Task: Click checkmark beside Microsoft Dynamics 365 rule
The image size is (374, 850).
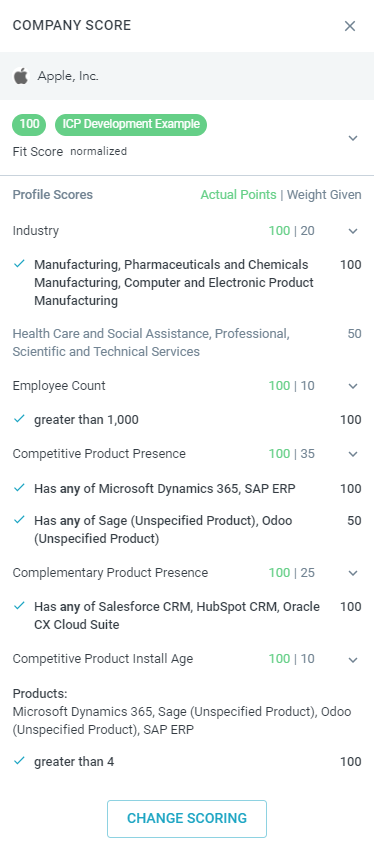Action: 20,488
